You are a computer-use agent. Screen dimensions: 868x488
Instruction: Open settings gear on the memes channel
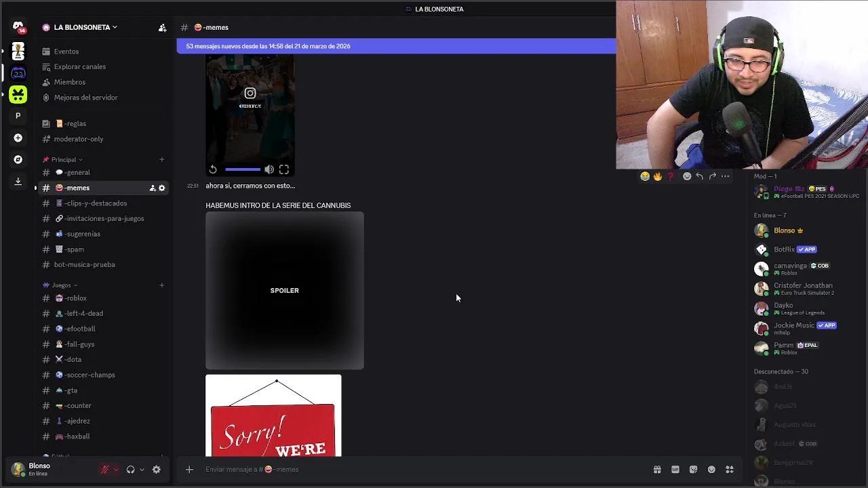[161, 188]
